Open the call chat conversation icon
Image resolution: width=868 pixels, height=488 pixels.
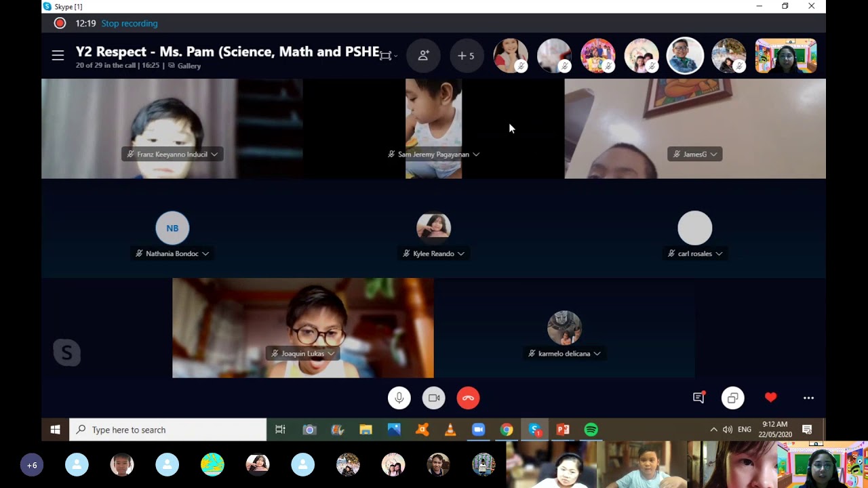698,398
